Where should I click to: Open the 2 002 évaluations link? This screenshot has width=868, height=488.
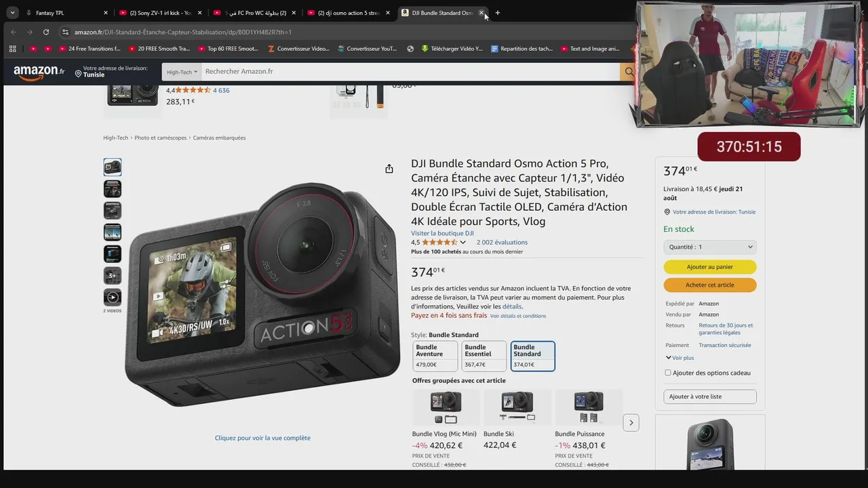pos(502,242)
